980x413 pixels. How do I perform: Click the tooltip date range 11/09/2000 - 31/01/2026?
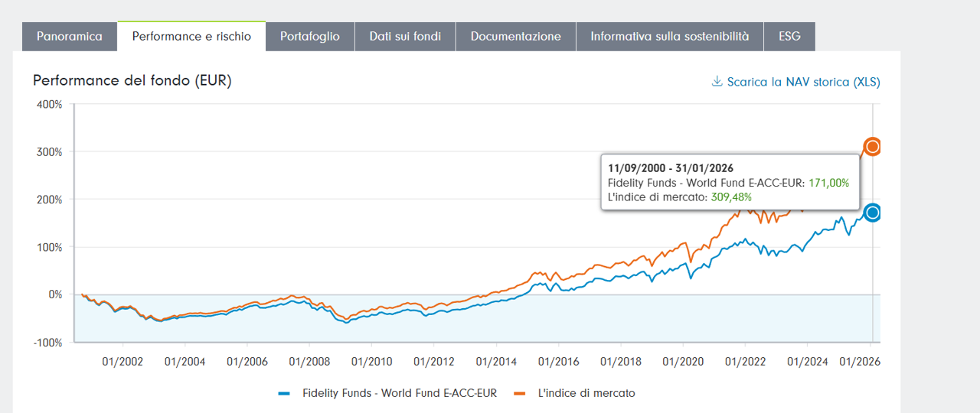(671, 168)
